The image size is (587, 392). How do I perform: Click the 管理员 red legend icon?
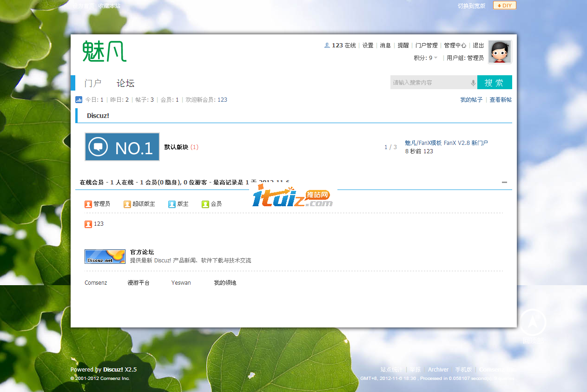coord(88,203)
